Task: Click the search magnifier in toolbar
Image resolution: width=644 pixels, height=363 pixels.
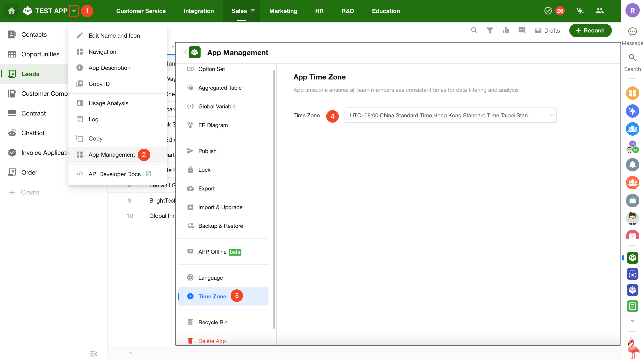Action: [x=474, y=30]
